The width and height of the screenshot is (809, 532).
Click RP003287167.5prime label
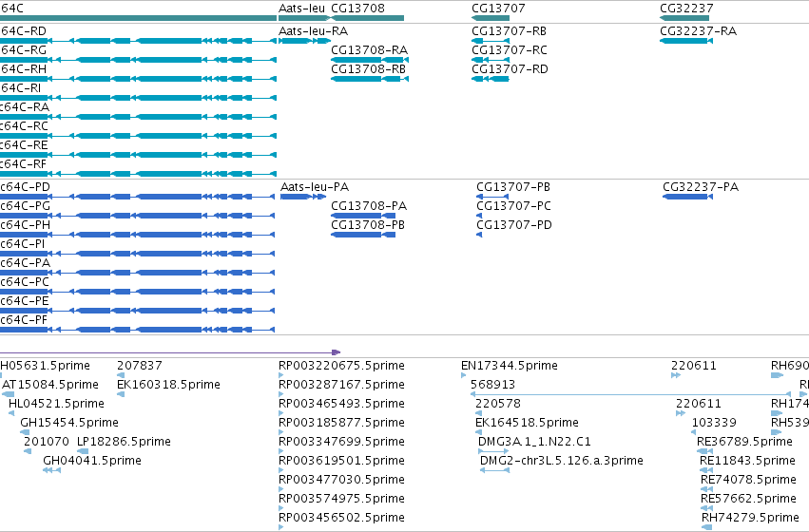click(x=341, y=385)
